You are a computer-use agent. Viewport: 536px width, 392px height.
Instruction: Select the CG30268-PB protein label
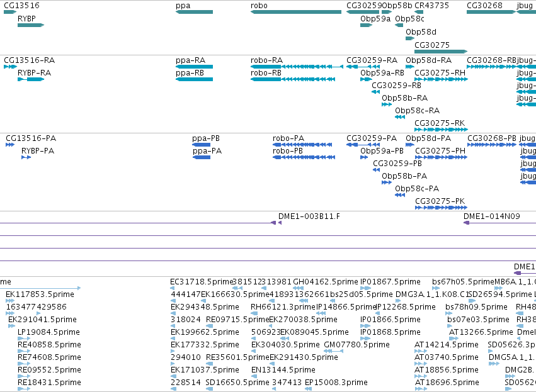[x=492, y=138]
